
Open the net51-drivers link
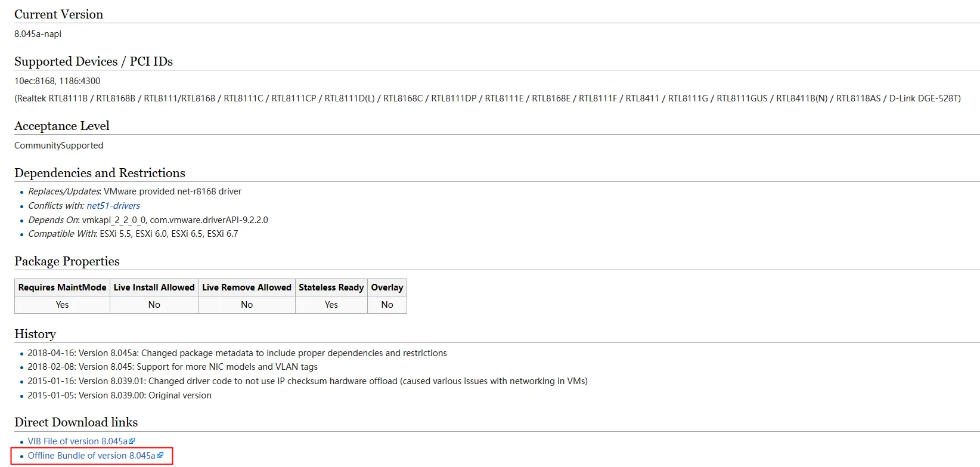113,206
